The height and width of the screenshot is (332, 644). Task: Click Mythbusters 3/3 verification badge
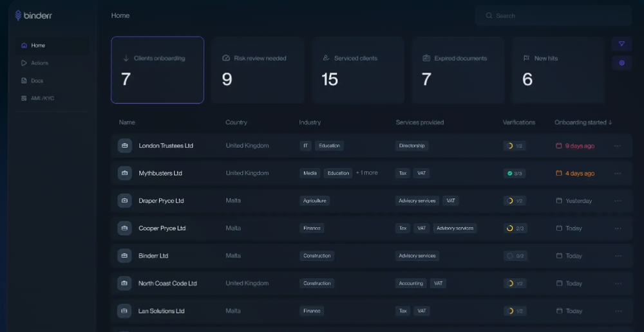coord(515,173)
